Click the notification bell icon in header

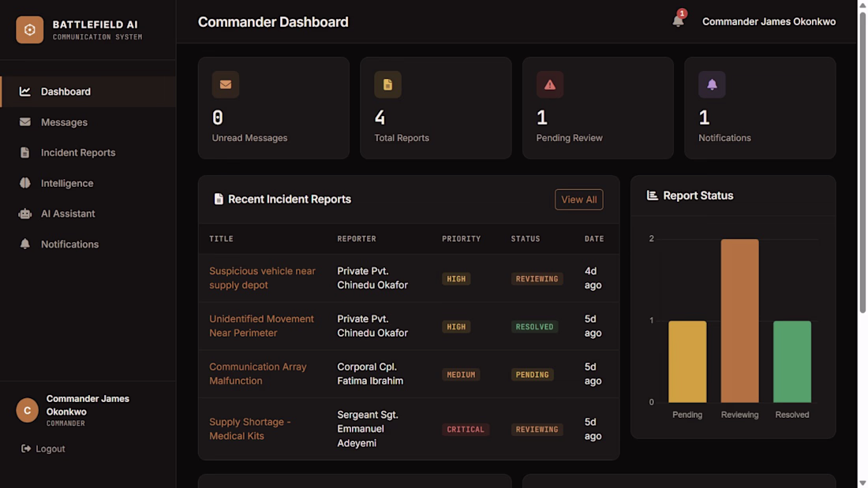click(x=678, y=21)
